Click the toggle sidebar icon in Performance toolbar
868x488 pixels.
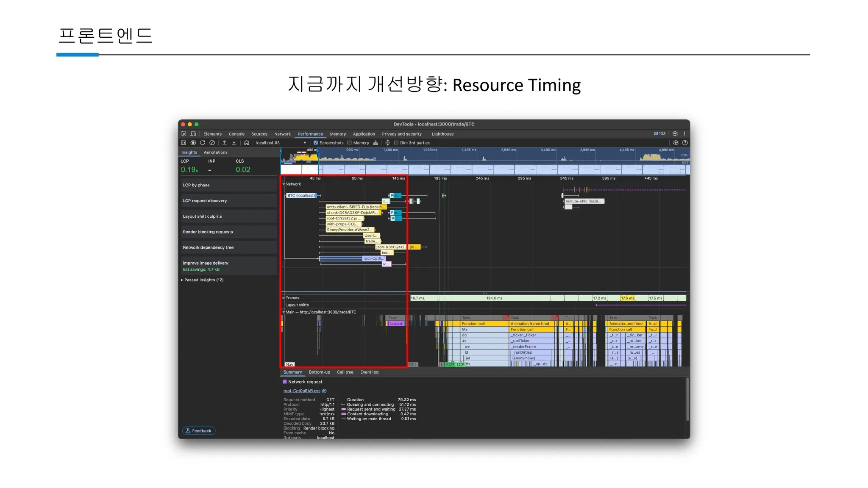(184, 143)
